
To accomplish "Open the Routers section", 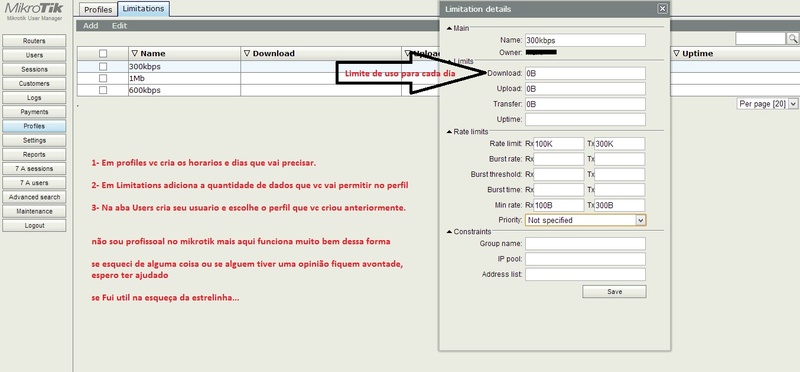I will point(34,41).
